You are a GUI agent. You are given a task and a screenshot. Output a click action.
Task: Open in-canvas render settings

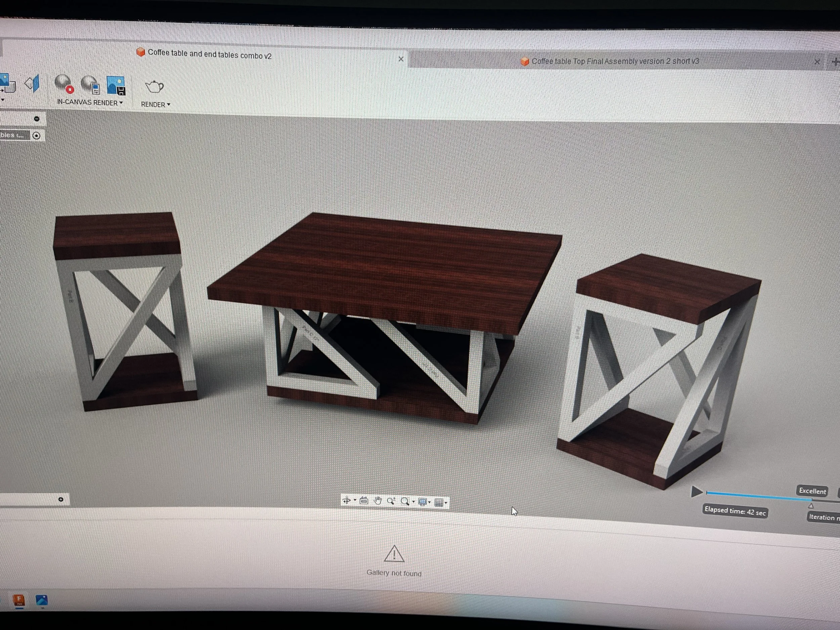click(x=90, y=85)
